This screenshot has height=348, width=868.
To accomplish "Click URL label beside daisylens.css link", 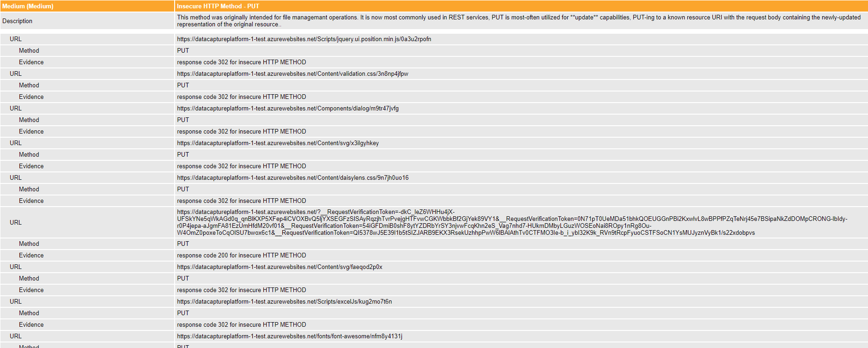I will tap(16, 178).
